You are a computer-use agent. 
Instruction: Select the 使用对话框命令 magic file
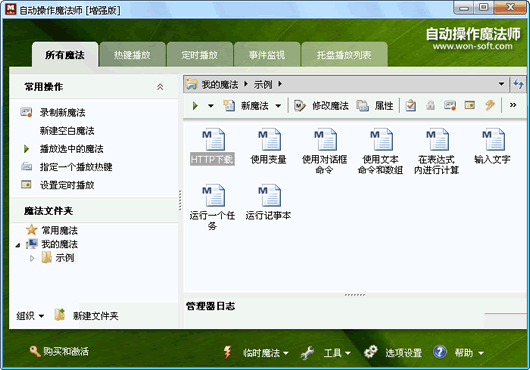point(324,151)
